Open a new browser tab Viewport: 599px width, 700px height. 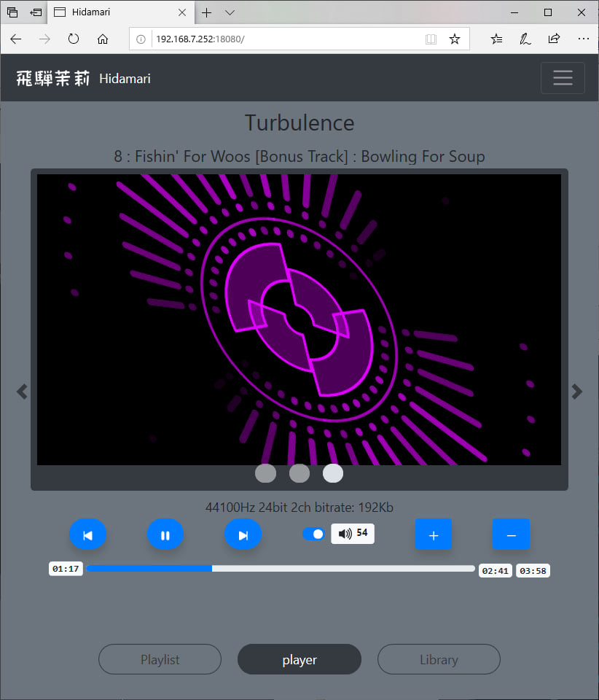pos(206,12)
